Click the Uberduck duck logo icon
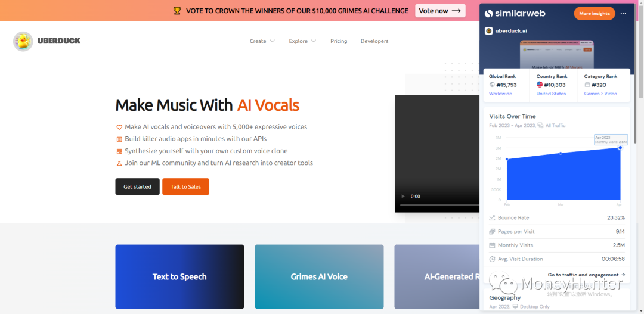 [23, 41]
